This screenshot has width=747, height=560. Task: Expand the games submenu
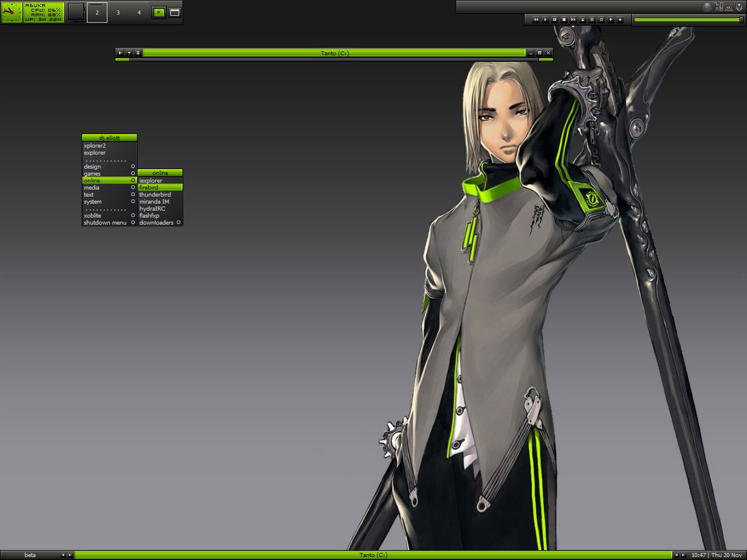(109, 174)
